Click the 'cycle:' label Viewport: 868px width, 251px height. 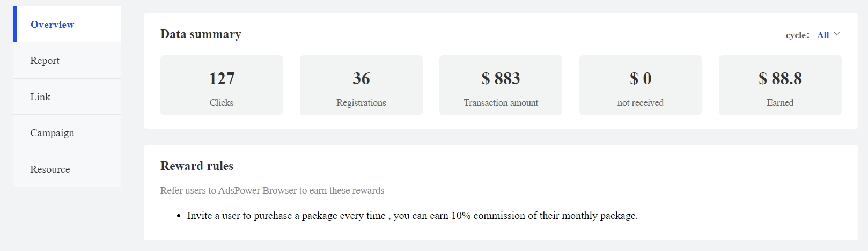(x=798, y=35)
